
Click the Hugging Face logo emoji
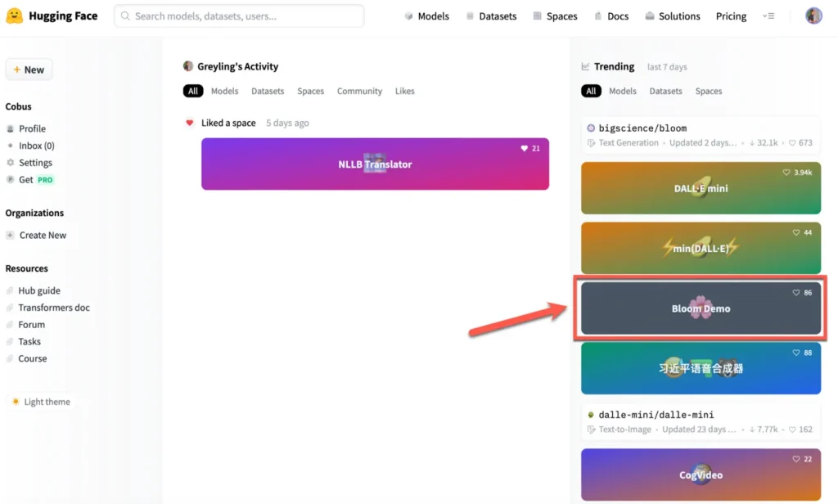click(15, 16)
